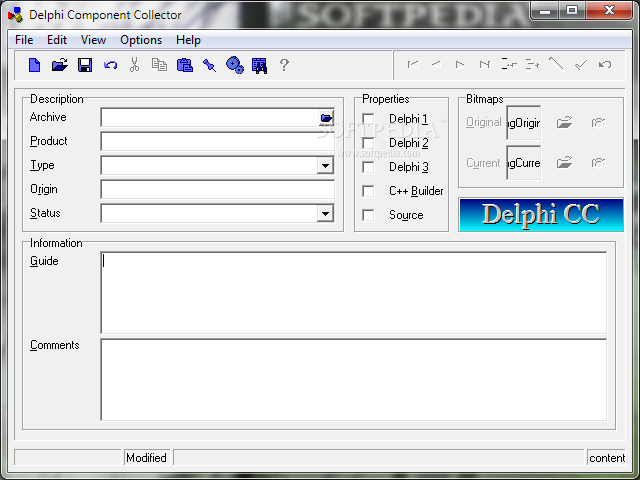The height and width of the screenshot is (480, 640).
Task: Click inside the Type combo box field
Action: [x=209, y=166]
